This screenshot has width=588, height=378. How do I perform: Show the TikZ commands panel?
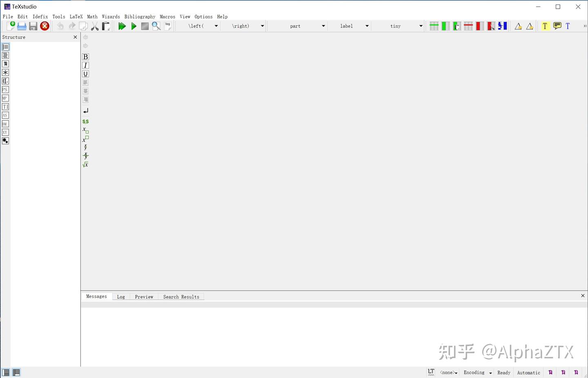[x=5, y=107]
